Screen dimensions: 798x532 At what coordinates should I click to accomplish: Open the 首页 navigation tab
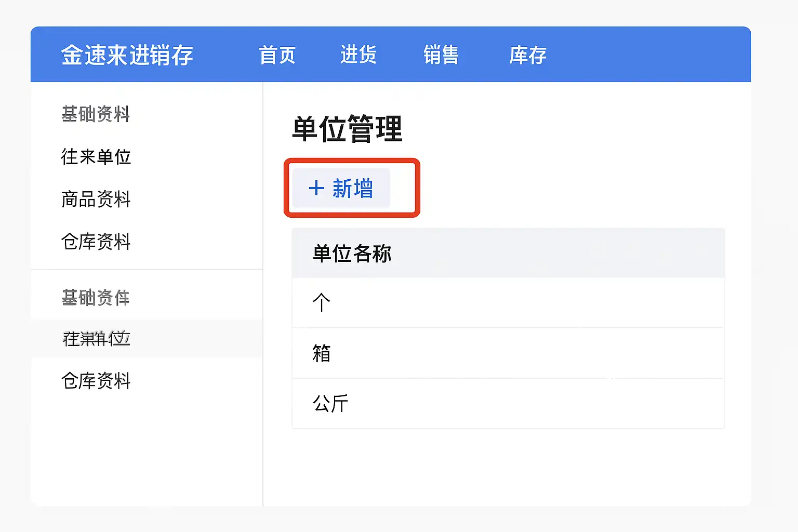pos(277,55)
